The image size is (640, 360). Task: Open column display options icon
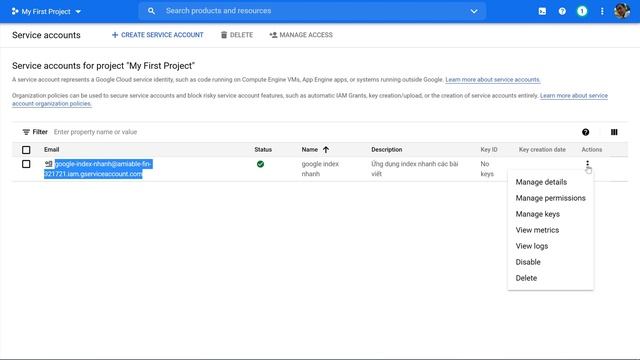point(614,132)
